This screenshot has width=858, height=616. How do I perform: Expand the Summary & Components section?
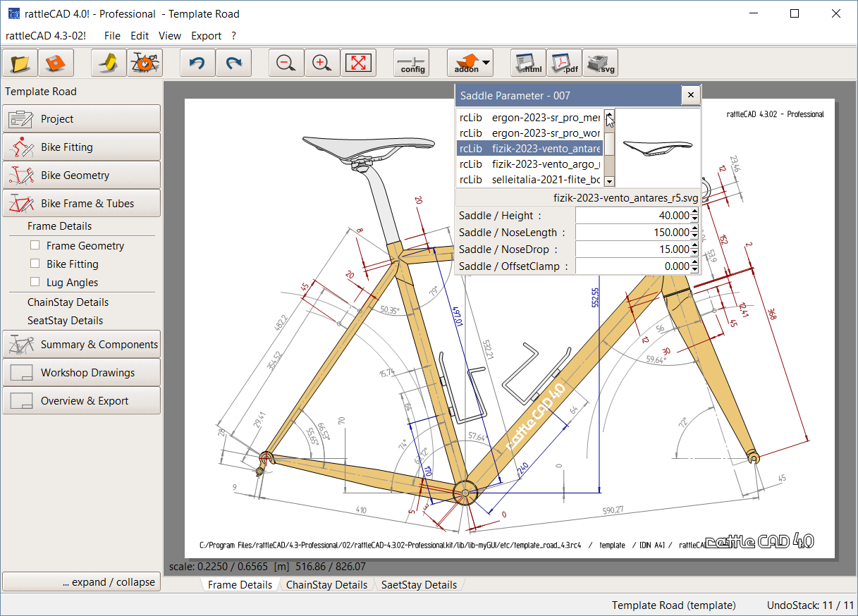coord(81,344)
